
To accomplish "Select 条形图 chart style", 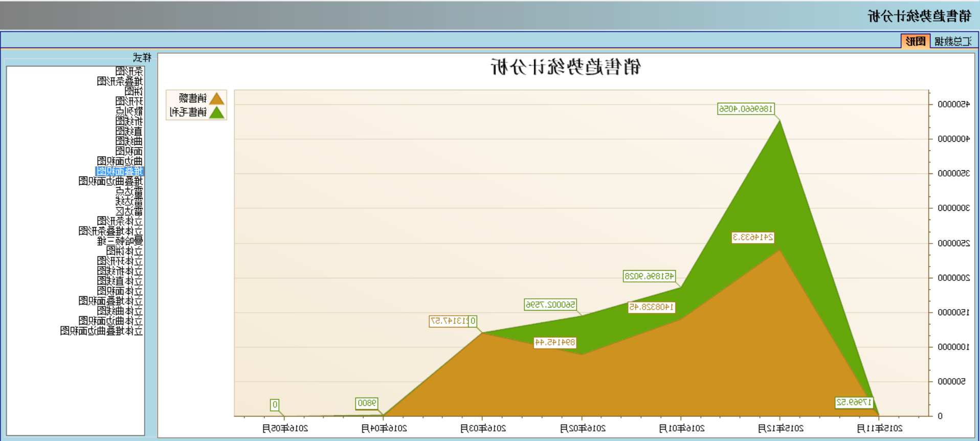I will pyautogui.click(x=129, y=71).
